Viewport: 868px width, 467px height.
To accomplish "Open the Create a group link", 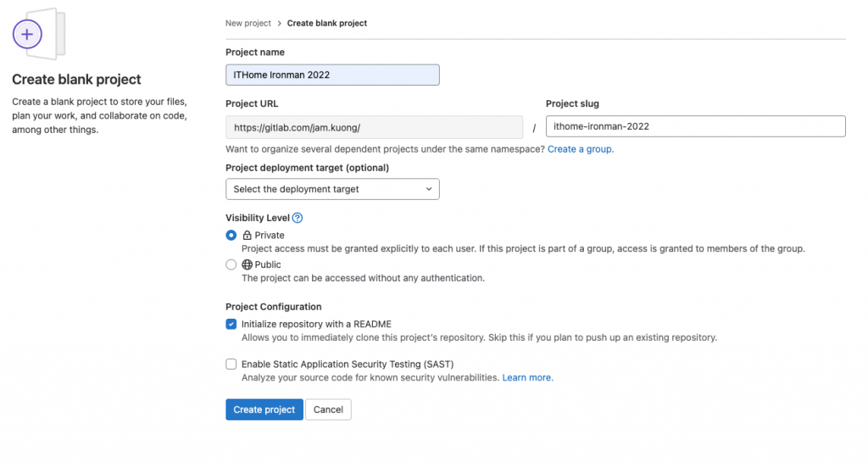I will 581,149.
